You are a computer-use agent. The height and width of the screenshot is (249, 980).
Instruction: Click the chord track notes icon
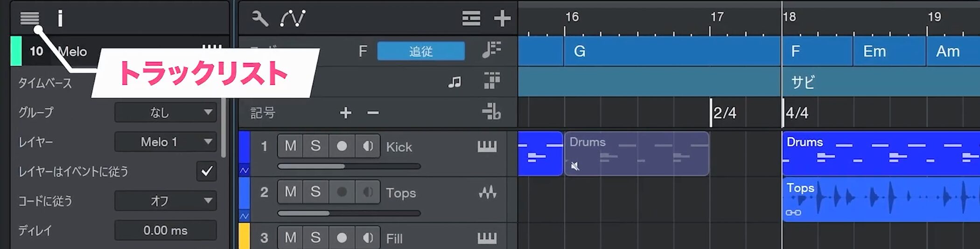click(491, 50)
